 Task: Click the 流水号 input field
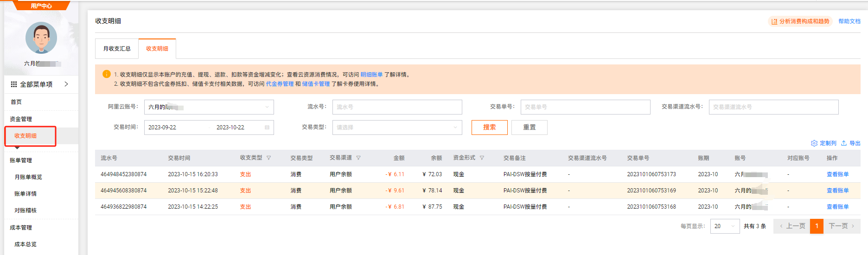(x=397, y=107)
